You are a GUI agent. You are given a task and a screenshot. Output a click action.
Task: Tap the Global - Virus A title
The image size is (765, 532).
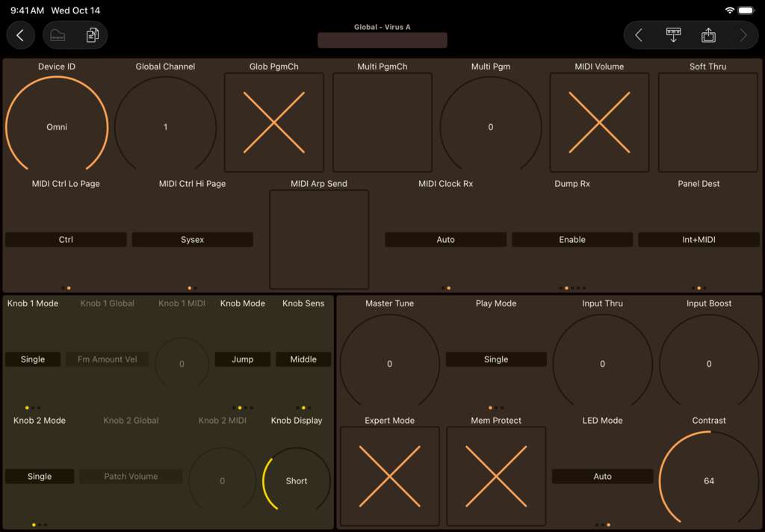click(382, 27)
